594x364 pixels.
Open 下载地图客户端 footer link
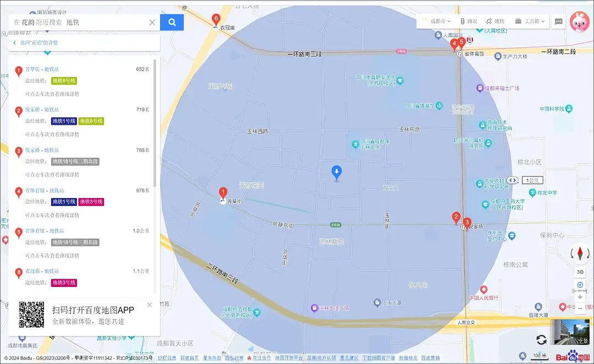click(378, 358)
